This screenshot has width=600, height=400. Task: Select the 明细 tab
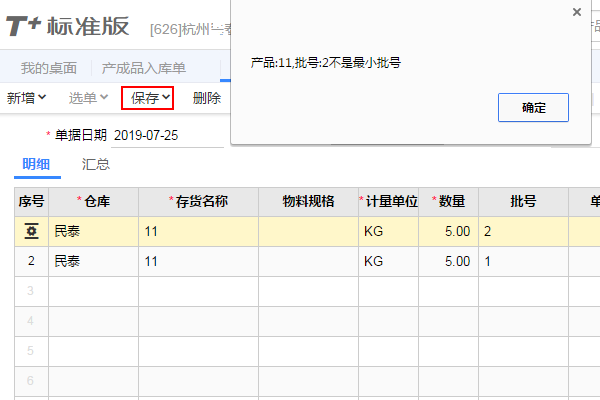36,164
